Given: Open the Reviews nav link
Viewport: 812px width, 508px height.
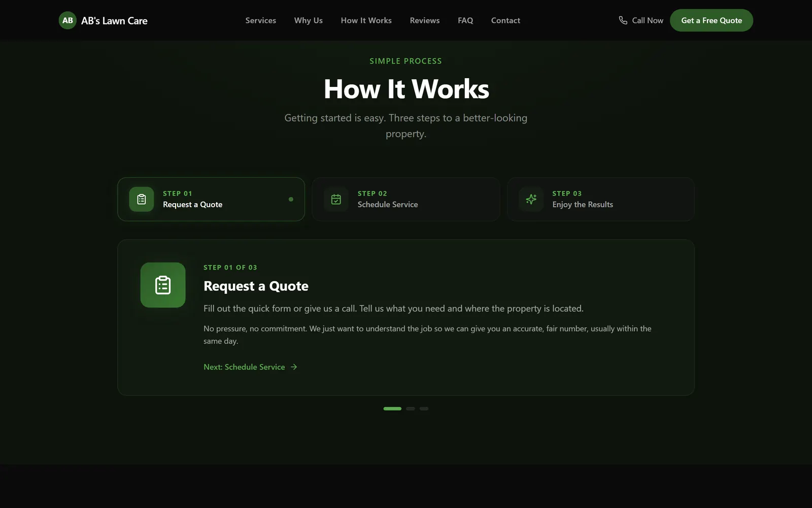Looking at the screenshot, I should point(425,20).
